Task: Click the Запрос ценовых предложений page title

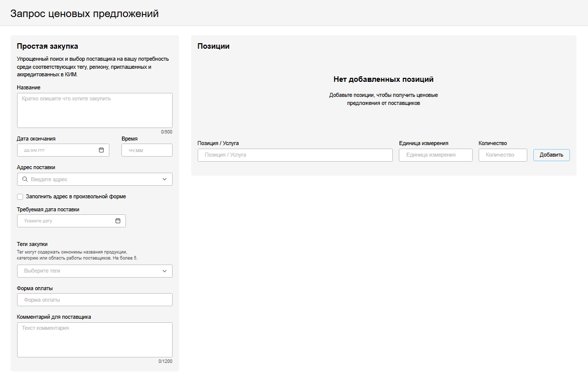Action: click(84, 14)
